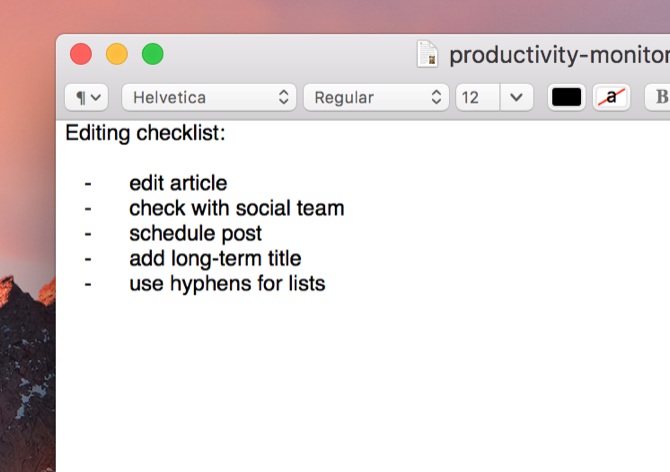Close the window with the red button
The height and width of the screenshot is (472, 670).
pyautogui.click(x=81, y=54)
